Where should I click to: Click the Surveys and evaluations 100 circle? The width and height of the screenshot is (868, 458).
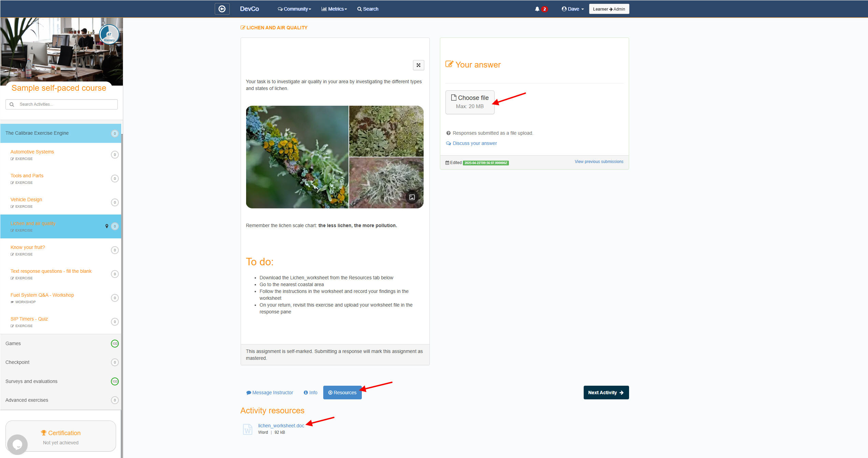115,381
